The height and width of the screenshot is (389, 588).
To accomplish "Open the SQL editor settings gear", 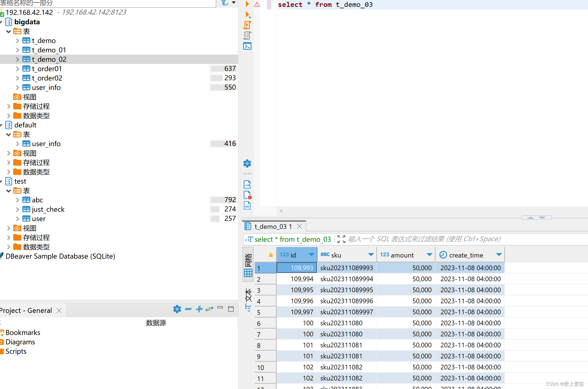I will [247, 163].
